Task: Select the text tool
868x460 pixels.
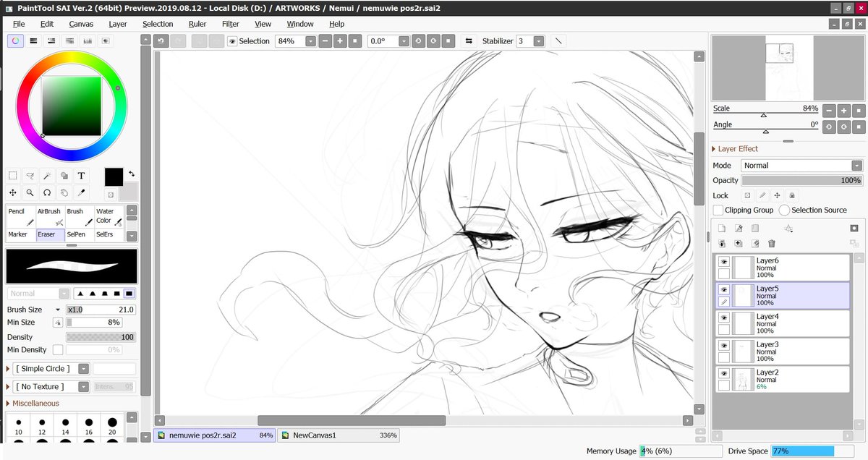Action: pyautogui.click(x=81, y=175)
